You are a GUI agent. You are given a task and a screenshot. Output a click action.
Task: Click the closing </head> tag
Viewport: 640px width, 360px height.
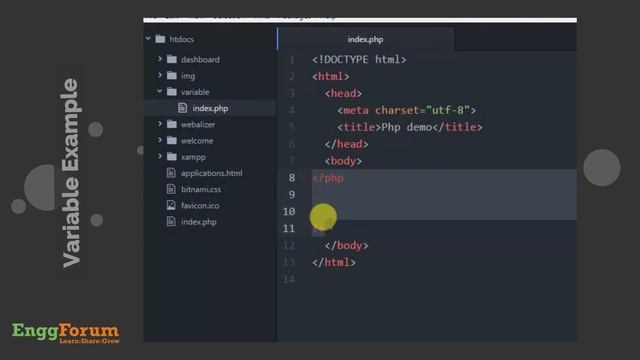tap(347, 144)
